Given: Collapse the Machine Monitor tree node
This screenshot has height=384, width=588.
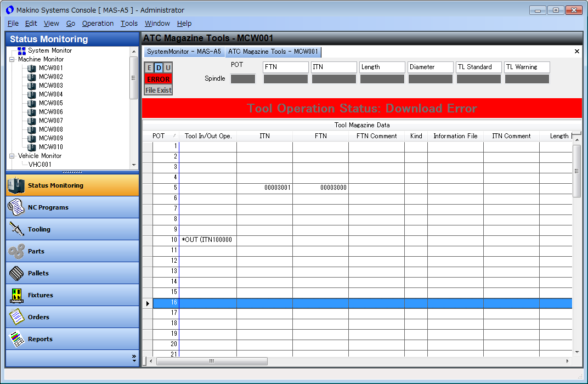Looking at the screenshot, I should coord(12,59).
